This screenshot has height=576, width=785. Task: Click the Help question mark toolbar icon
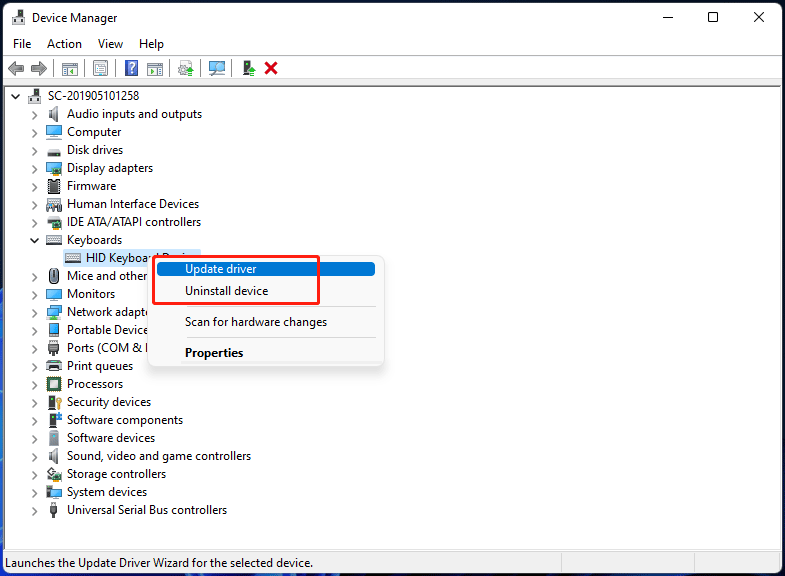click(x=131, y=68)
